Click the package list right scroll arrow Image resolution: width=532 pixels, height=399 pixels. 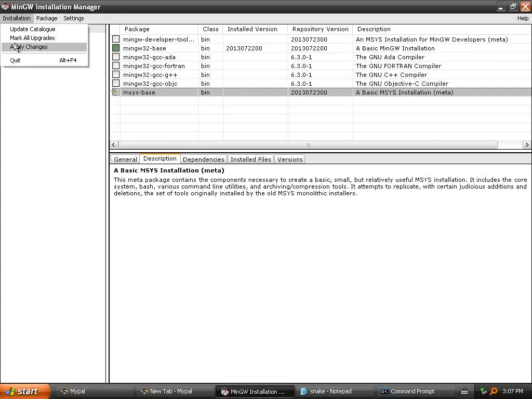[527, 145]
